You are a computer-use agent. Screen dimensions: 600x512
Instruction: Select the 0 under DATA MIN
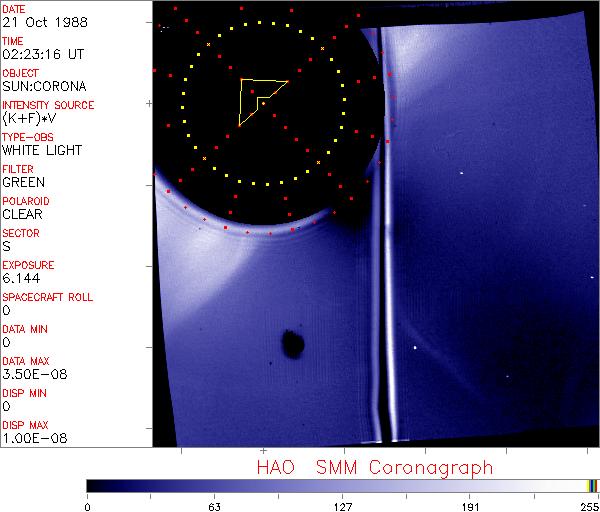[x=6, y=342]
